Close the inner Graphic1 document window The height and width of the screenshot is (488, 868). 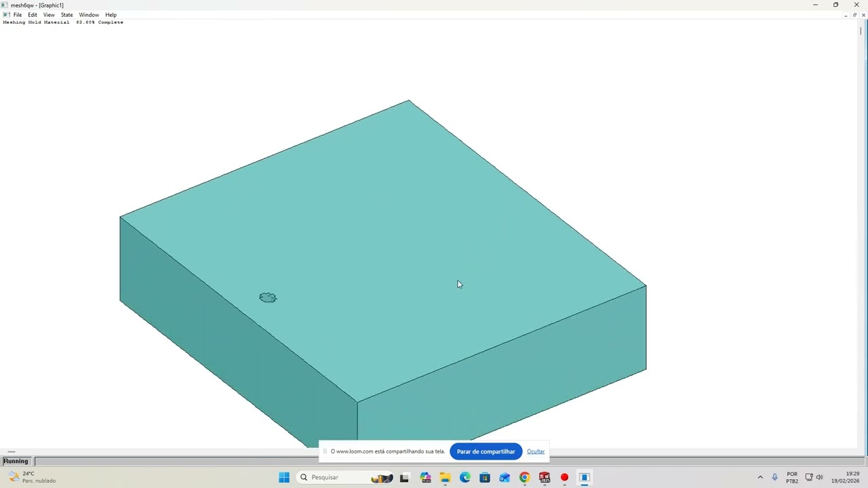click(x=863, y=15)
